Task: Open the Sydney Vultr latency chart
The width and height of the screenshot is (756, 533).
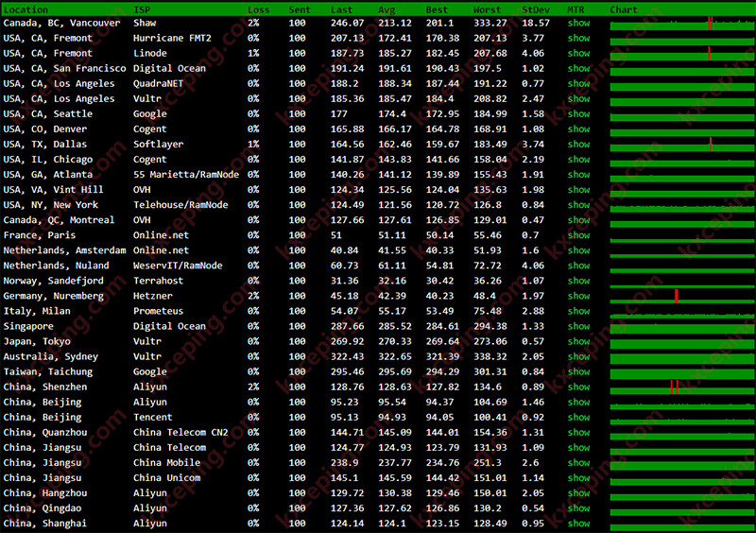Action: [681, 357]
